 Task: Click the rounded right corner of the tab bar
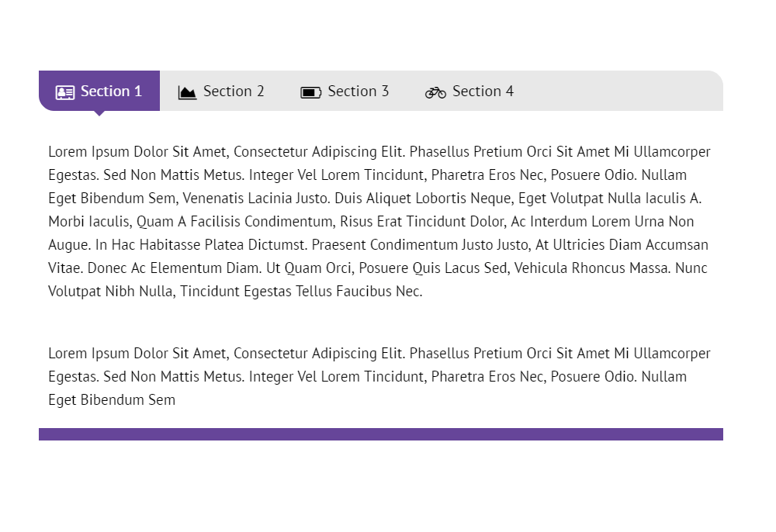point(715,79)
